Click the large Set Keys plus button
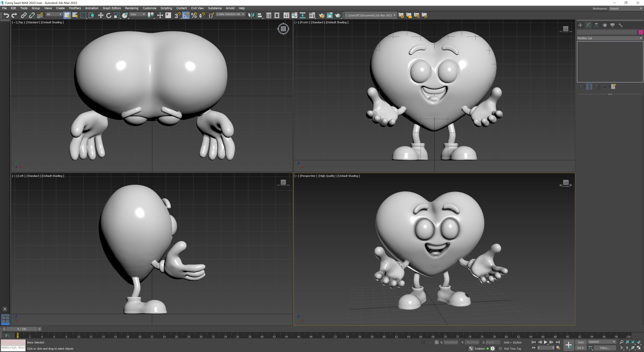Screen dimensions: 644x352 point(569,345)
